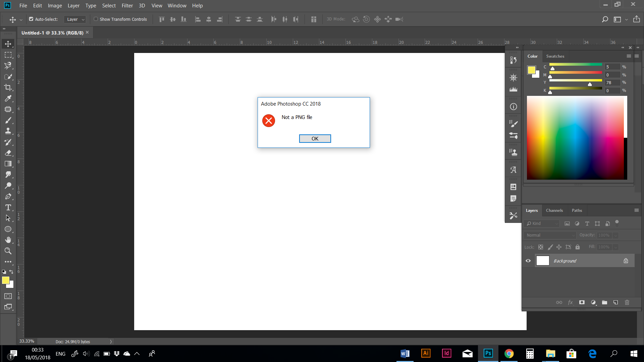Select the Crop tool
The image size is (644, 362).
pyautogui.click(x=8, y=87)
